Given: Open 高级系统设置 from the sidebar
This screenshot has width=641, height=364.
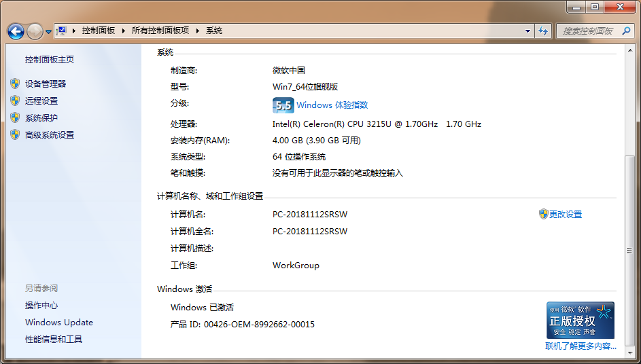Looking at the screenshot, I should pyautogui.click(x=50, y=134).
